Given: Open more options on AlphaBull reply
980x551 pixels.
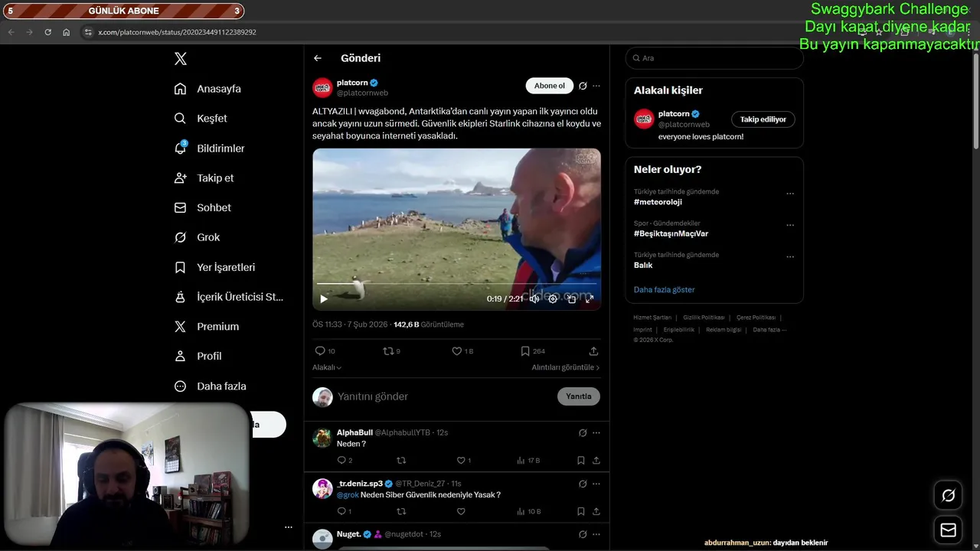Looking at the screenshot, I should coord(596,433).
